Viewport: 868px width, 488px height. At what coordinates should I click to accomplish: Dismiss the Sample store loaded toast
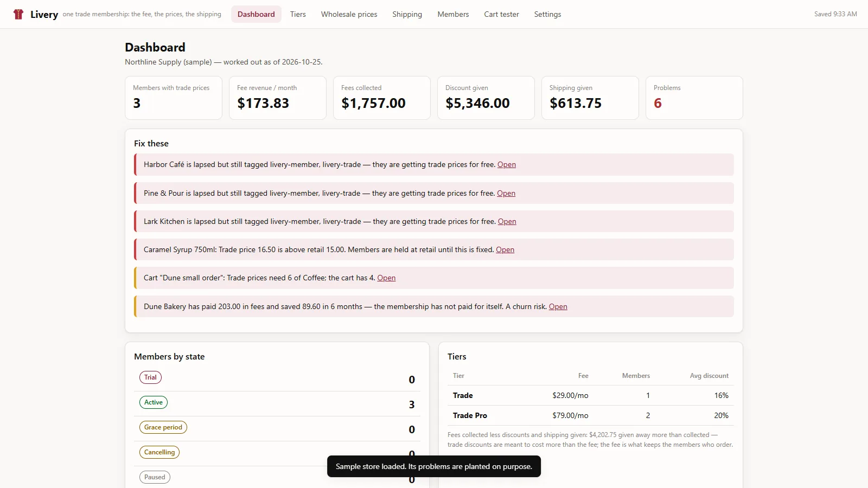click(x=434, y=466)
